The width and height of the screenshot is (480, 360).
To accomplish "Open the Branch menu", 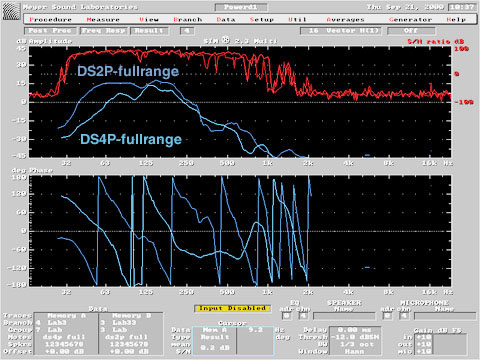I will 188,20.
